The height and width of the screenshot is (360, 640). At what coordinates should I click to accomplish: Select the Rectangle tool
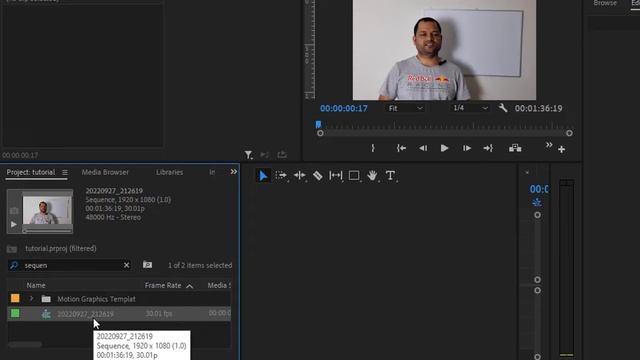354,176
